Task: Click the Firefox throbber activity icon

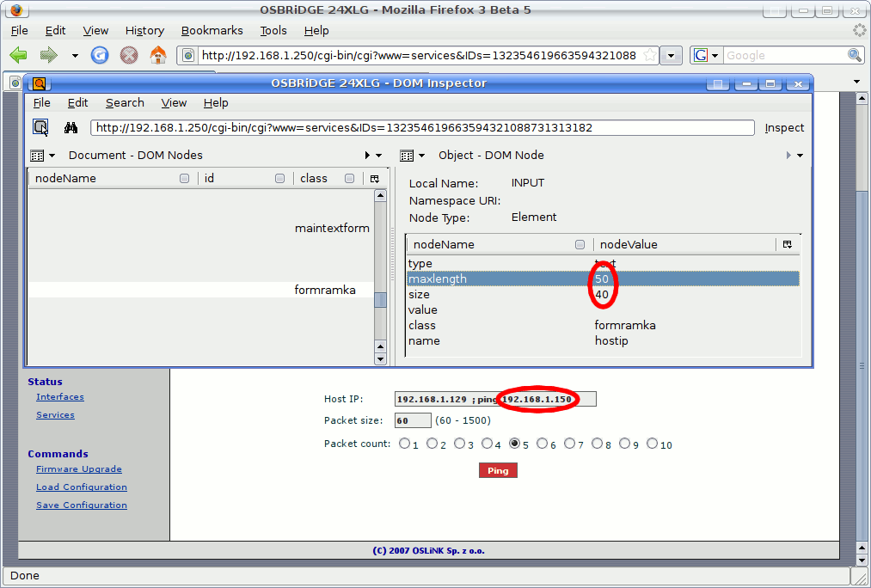Action: pyautogui.click(x=859, y=31)
